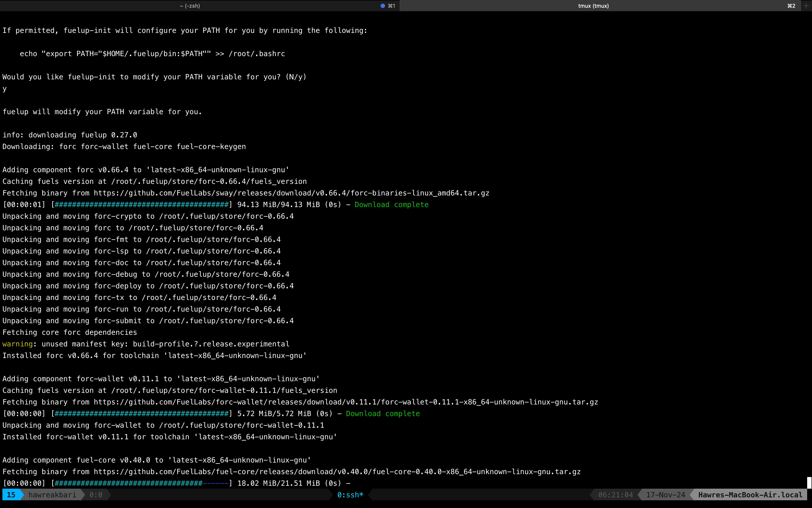Click Installed forc v0.66.4 for toolchain line
This screenshot has height=508, width=812.
(x=155, y=355)
